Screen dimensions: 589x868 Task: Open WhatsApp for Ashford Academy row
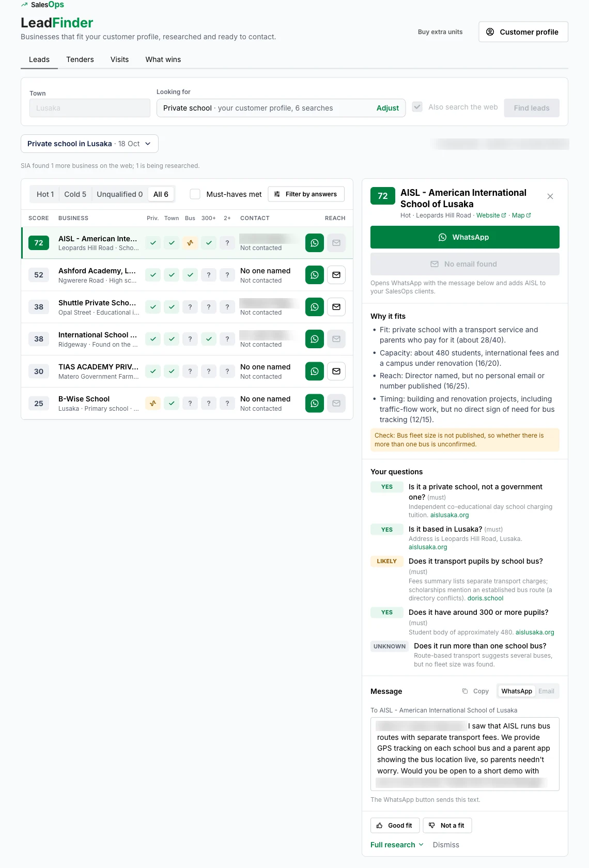(x=314, y=275)
